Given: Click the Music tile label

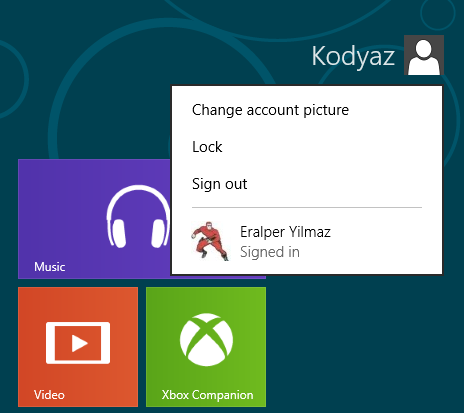Looking at the screenshot, I should coord(50,267).
